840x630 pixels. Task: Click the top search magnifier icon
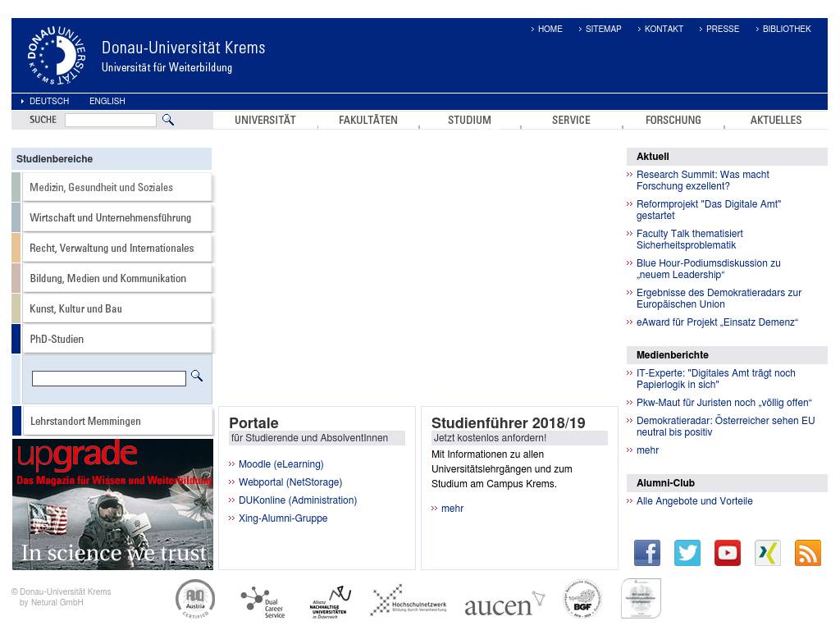pyautogui.click(x=168, y=120)
